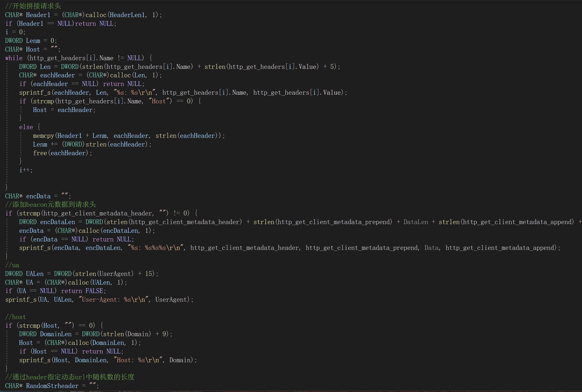Click the "DWORD Lenm = 0;" declaration
582x392 pixels.
[31, 41]
